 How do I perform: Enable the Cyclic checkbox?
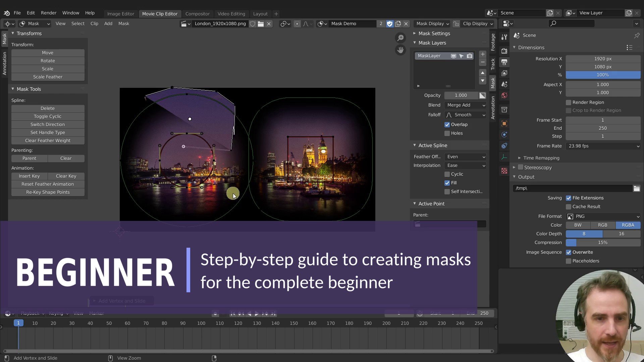pyautogui.click(x=447, y=174)
